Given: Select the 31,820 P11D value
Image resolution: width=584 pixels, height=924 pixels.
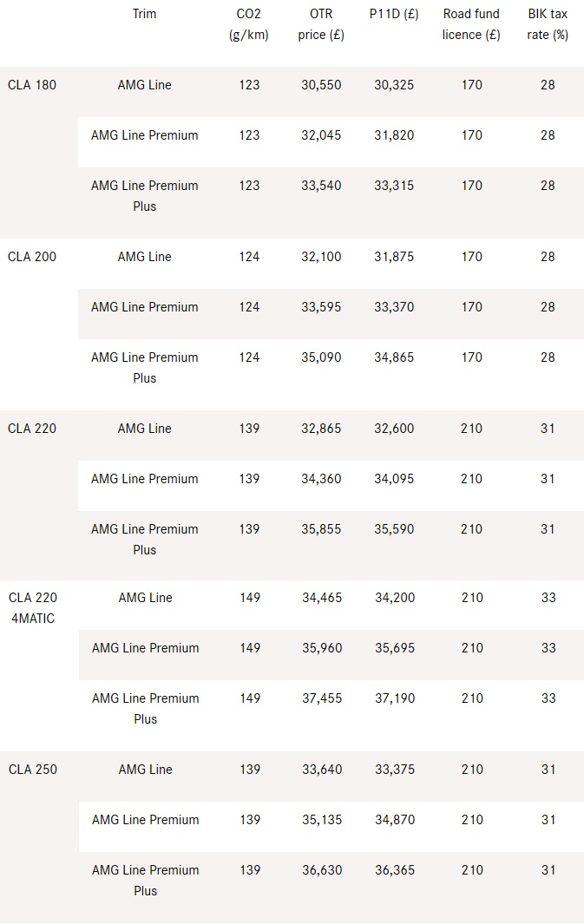Looking at the screenshot, I should click(x=394, y=135).
